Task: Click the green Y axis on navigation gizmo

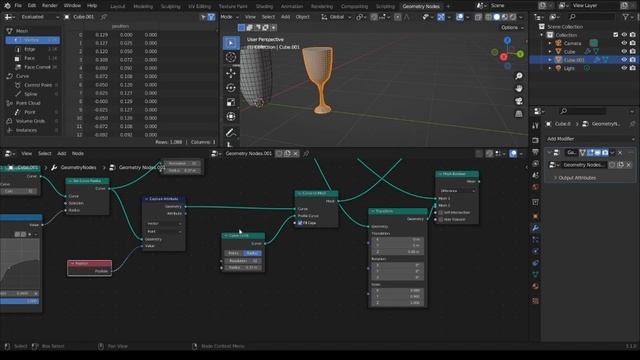Action: pyautogui.click(x=520, y=54)
